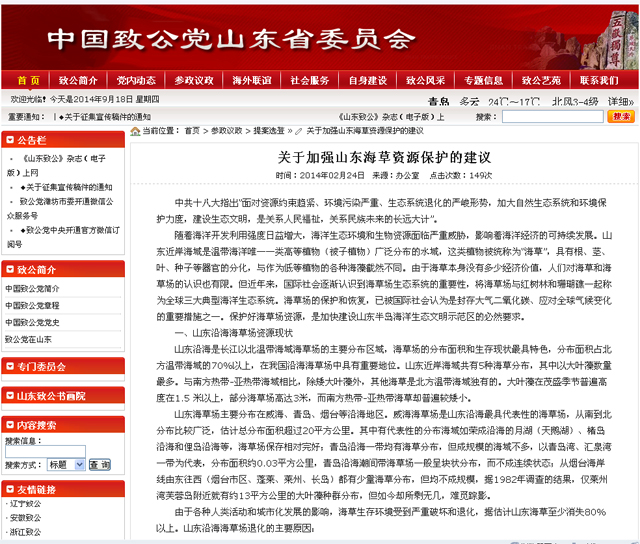Open the 致公党在山东 sidebar link
640x544 pixels.
[28, 339]
